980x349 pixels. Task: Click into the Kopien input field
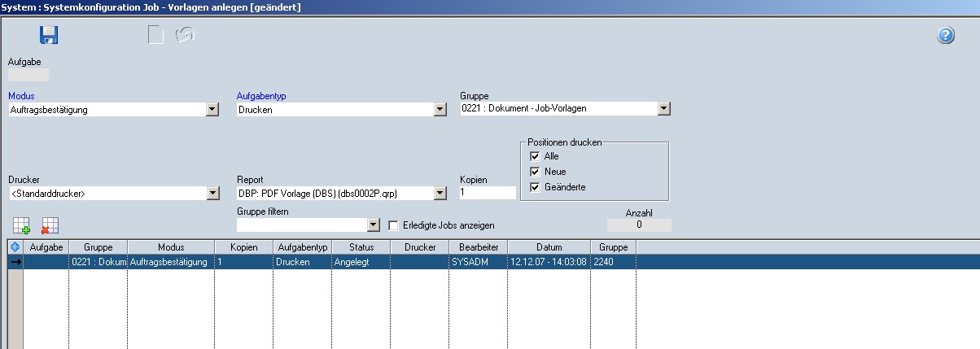point(487,193)
